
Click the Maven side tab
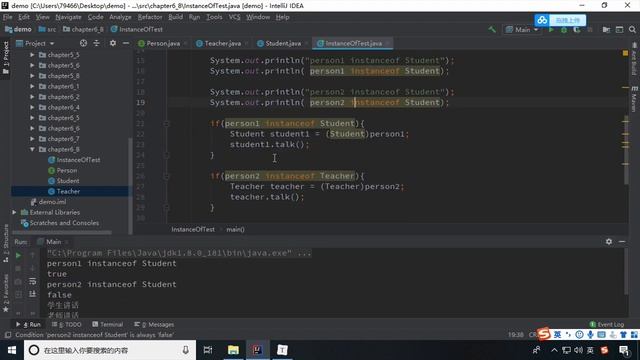[634, 99]
